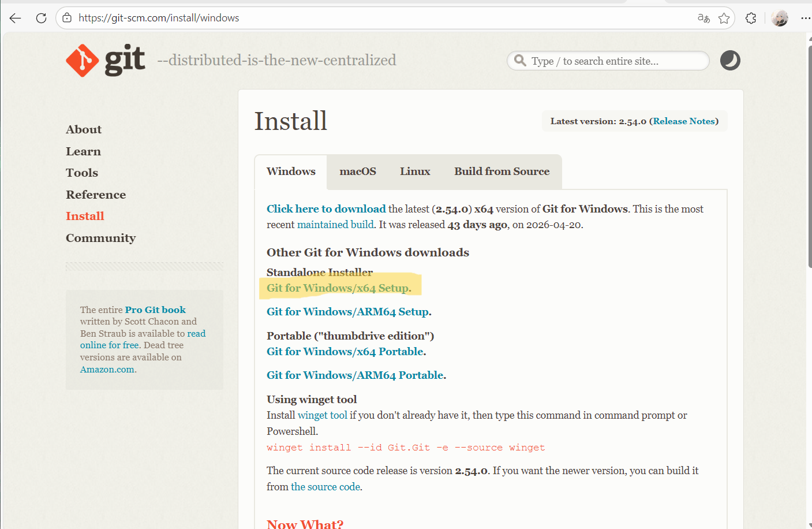812x529 pixels.
Task: Bookmark this page with the star icon
Action: [x=724, y=18]
